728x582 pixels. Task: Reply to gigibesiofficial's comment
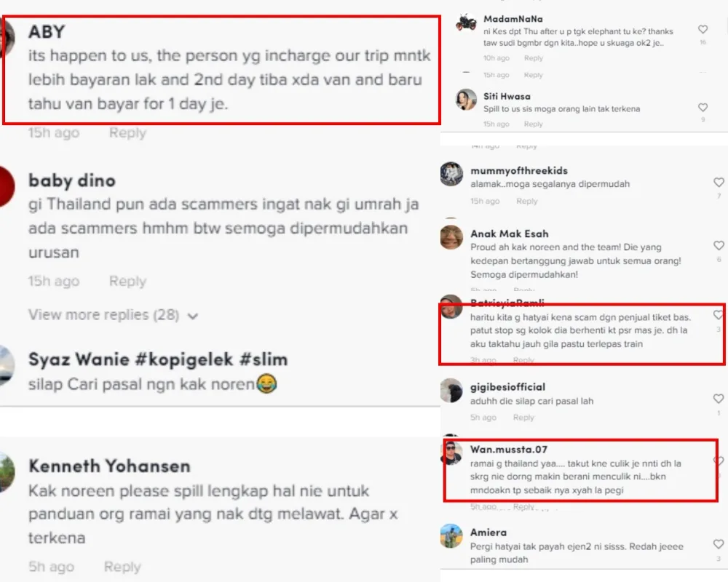click(x=523, y=418)
